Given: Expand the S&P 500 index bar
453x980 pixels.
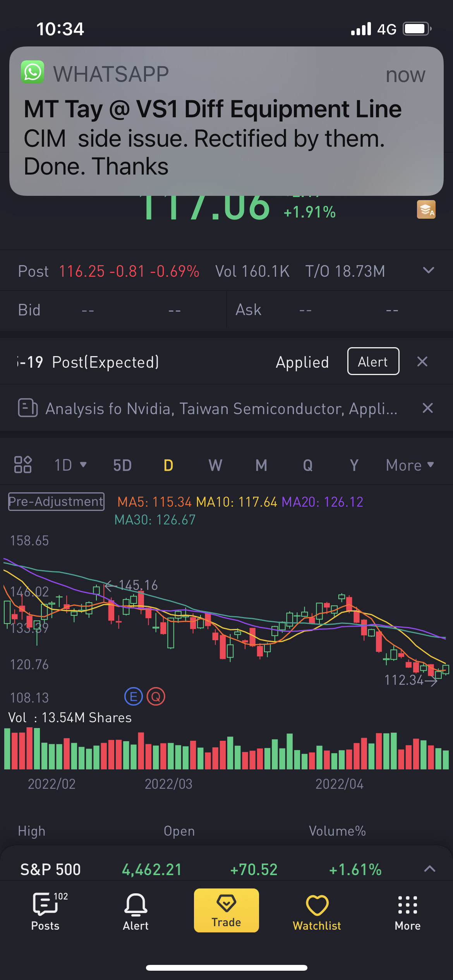Looking at the screenshot, I should pyautogui.click(x=430, y=869).
